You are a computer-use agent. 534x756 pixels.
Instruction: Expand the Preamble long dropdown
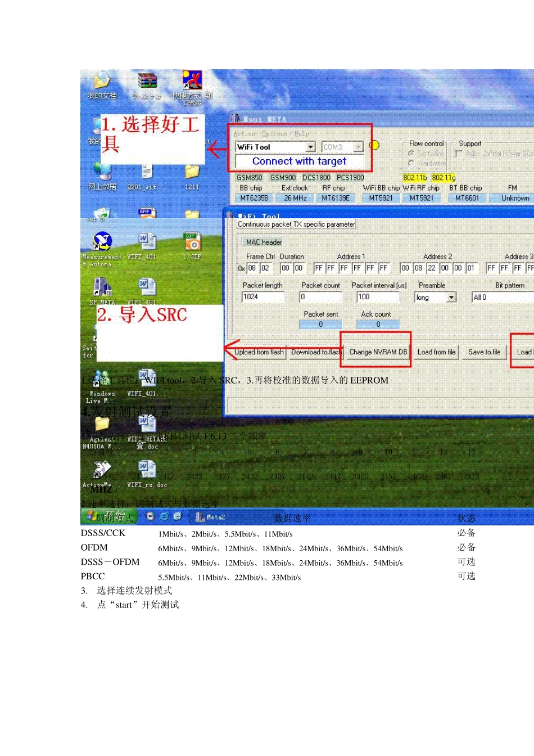(451, 297)
